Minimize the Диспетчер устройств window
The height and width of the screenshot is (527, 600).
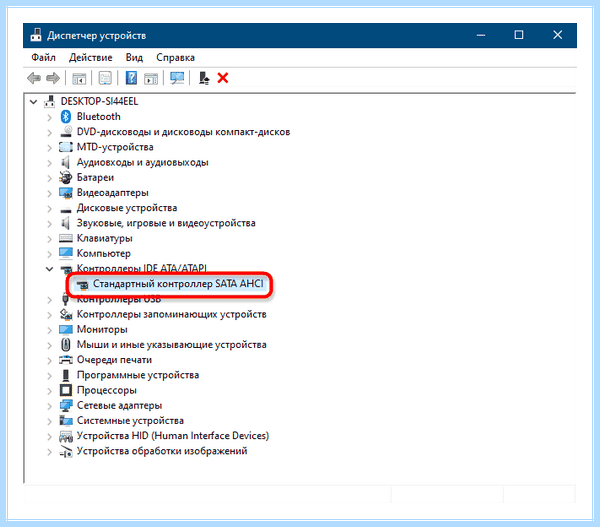point(481,35)
